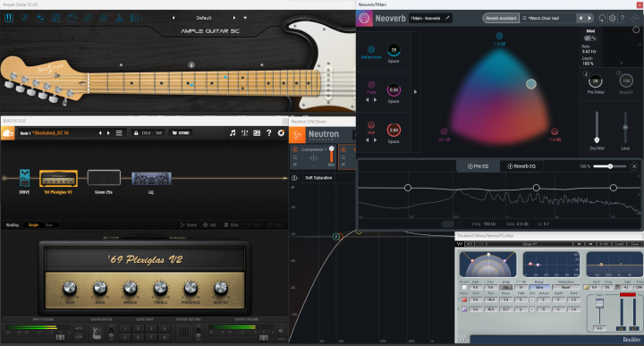The width and height of the screenshot is (644, 346).
Task: Click the TAP tempo button in BIAS FX
Action: pos(159,133)
